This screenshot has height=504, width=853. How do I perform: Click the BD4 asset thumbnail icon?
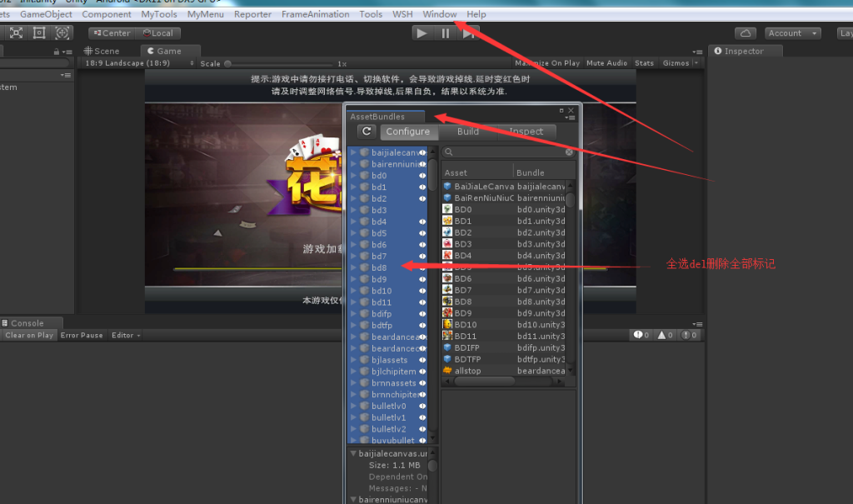(447, 255)
